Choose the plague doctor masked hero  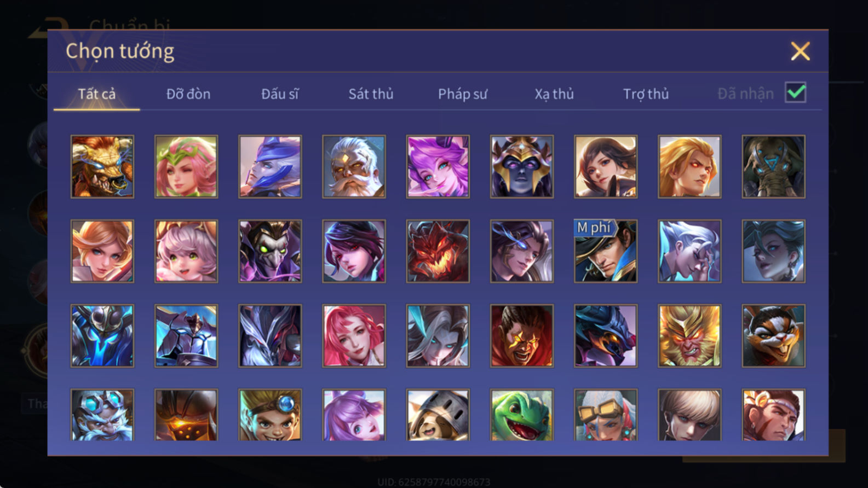(x=270, y=251)
